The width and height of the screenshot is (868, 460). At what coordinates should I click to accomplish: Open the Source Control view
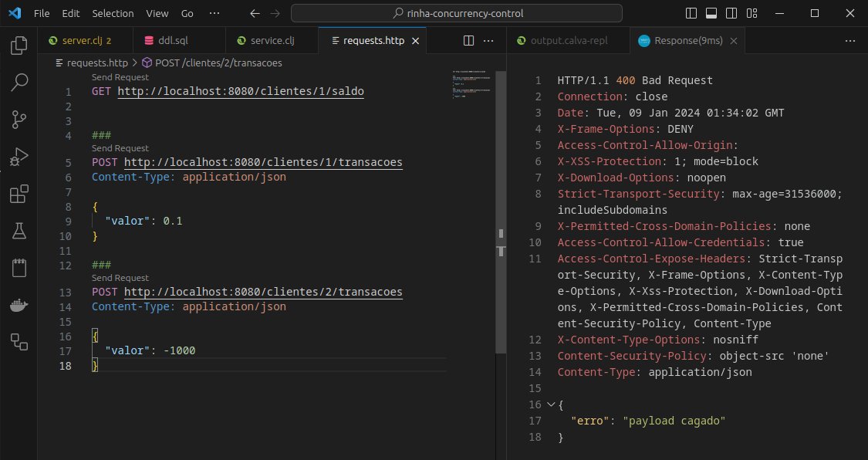pos(19,120)
